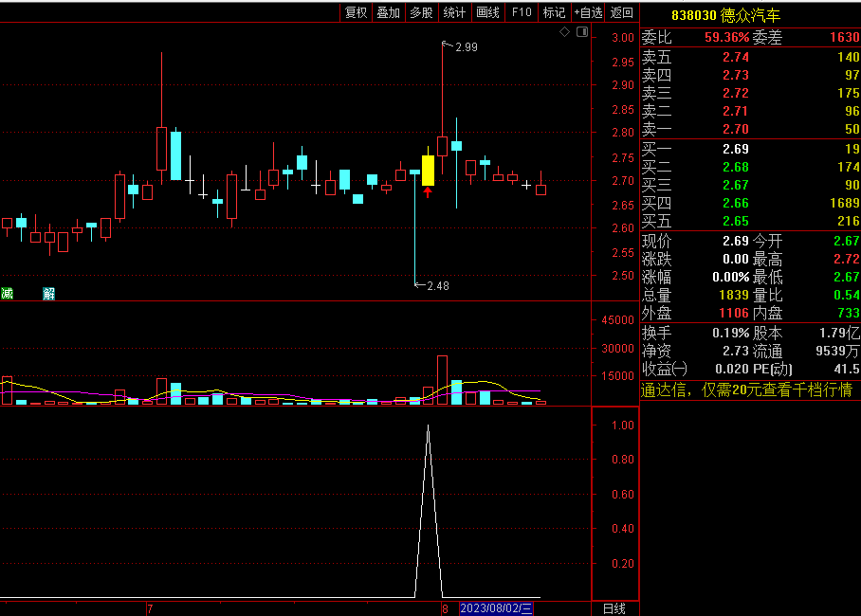The height and width of the screenshot is (616, 861).
Task: Click month marker 7 on timeline
Action: (150, 608)
